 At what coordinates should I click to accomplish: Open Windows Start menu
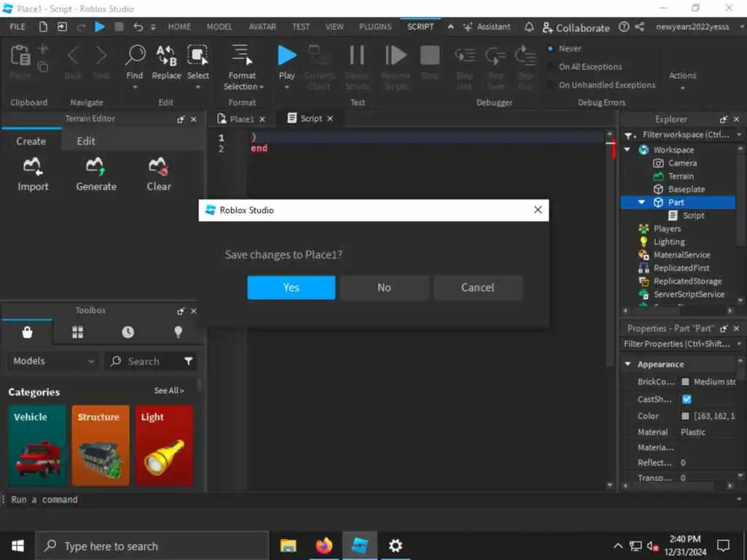point(18,545)
